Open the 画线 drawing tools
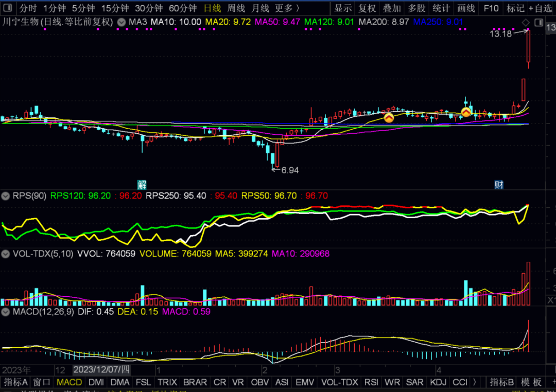Image resolution: width=556 pixels, height=392 pixels. pos(466,8)
